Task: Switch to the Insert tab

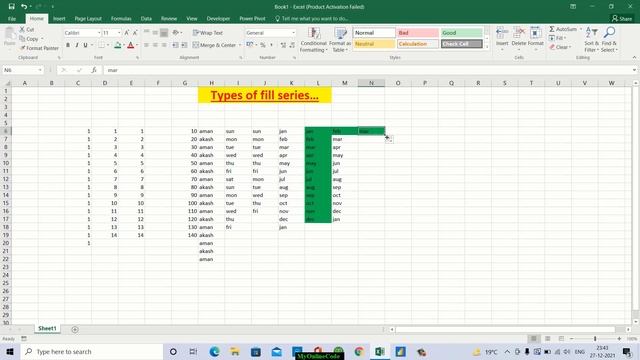Action: [x=59, y=18]
